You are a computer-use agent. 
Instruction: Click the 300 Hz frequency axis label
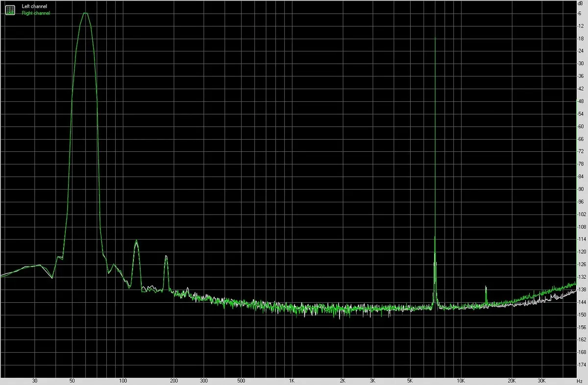coord(203,380)
